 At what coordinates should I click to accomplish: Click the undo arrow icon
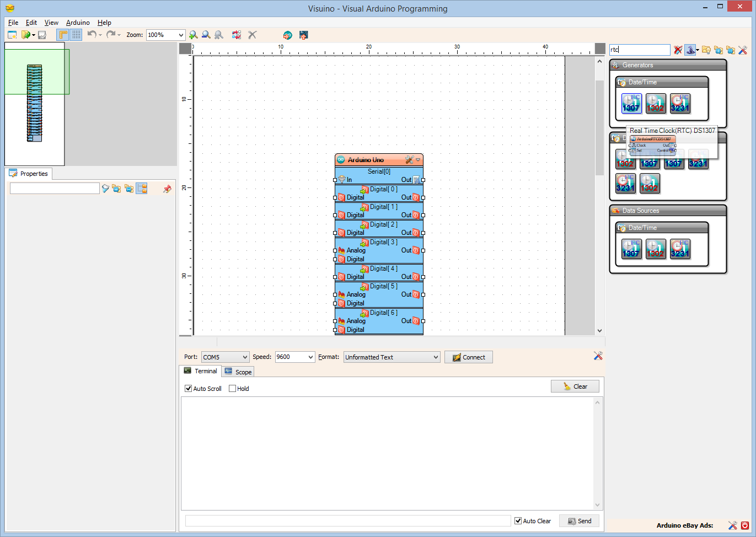pyautogui.click(x=92, y=34)
